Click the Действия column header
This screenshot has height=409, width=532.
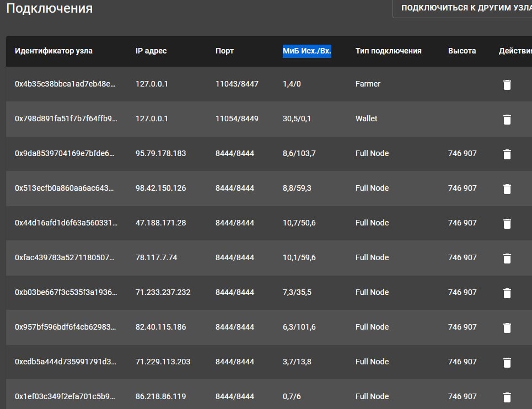pos(515,51)
